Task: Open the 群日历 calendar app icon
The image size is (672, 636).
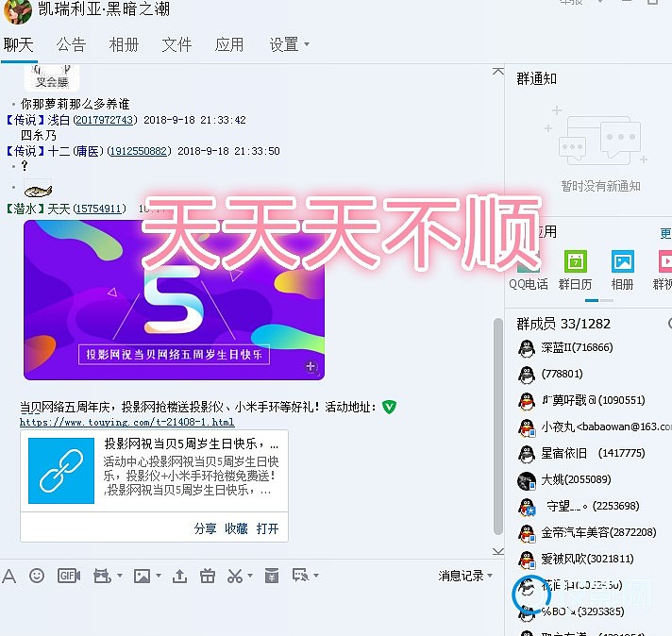Action: click(575, 261)
